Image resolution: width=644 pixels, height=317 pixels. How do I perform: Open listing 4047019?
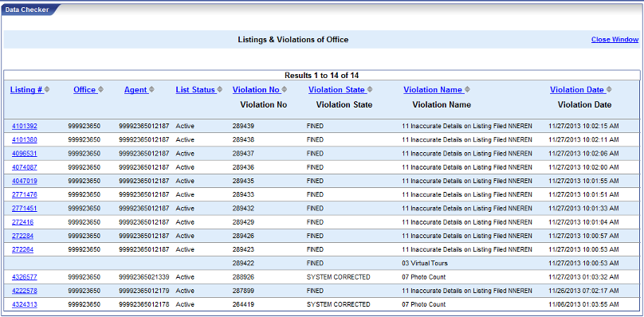tap(24, 181)
